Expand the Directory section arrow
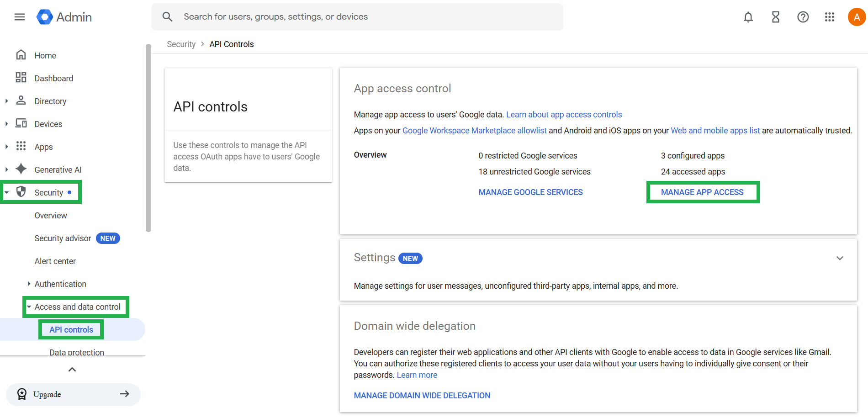This screenshot has width=868, height=418. pyautogui.click(x=6, y=101)
